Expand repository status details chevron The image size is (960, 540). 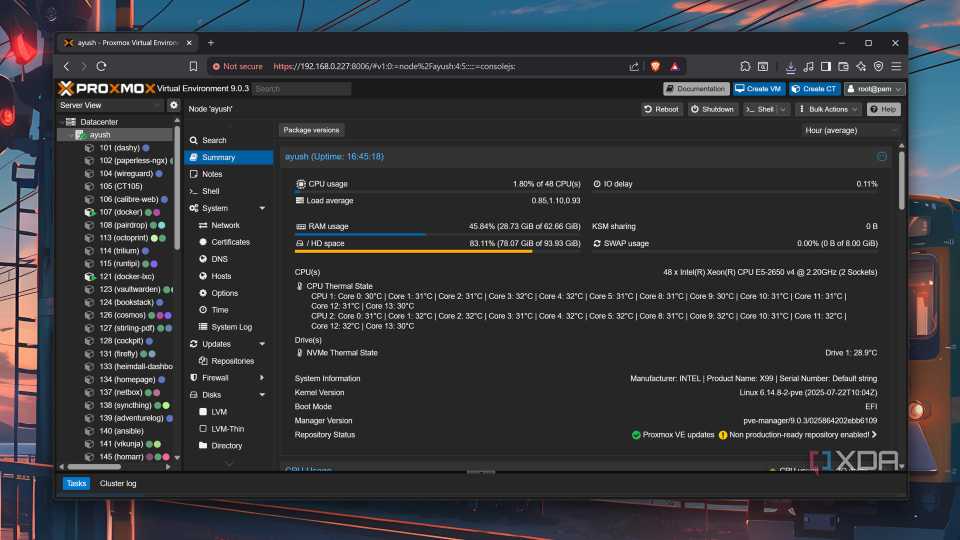coord(874,435)
